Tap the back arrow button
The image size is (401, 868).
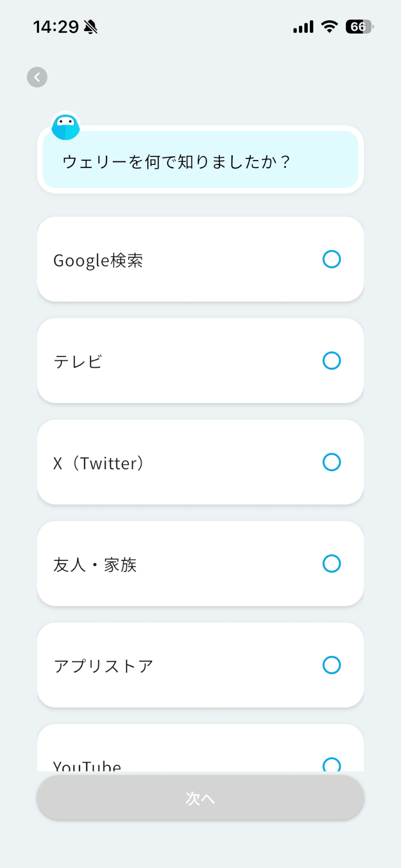pos(37,77)
